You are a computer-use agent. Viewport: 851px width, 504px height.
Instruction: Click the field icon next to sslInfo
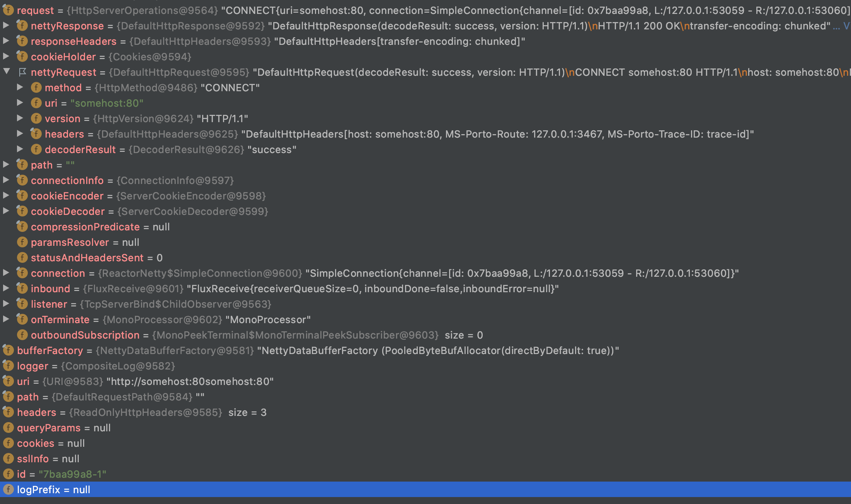[x=8, y=459]
